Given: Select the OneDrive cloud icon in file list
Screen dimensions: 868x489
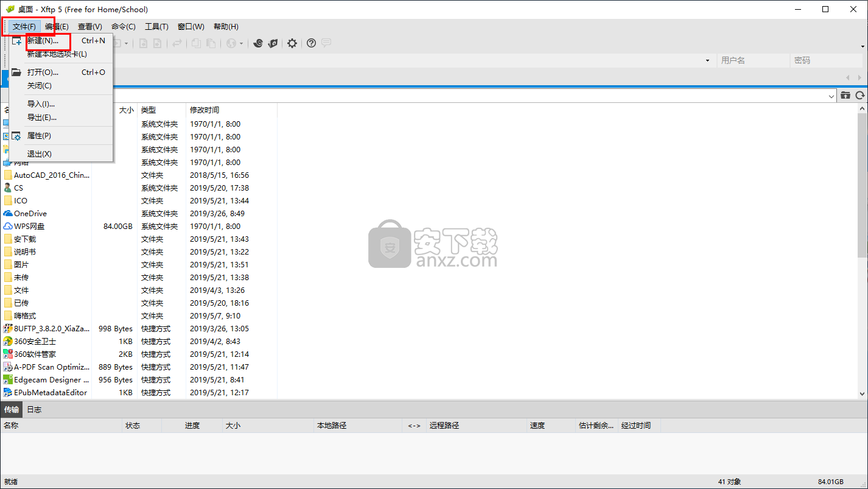Looking at the screenshot, I should point(8,214).
